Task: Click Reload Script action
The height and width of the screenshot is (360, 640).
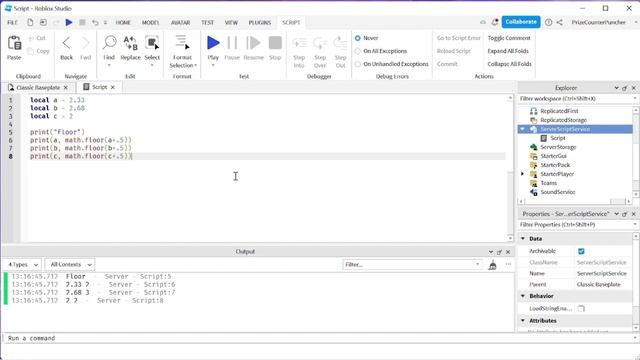Action: point(453,51)
